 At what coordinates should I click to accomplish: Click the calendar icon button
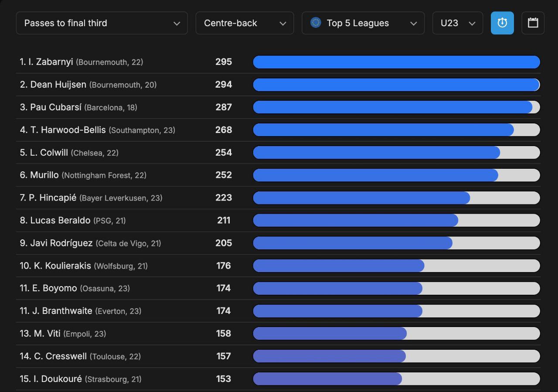pyautogui.click(x=533, y=23)
